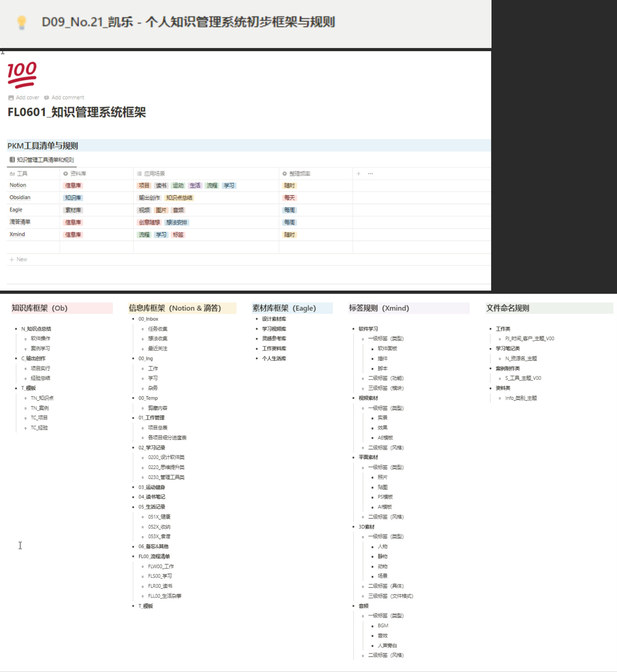
Task: Select the 00_Temp list item
Action: [148, 398]
